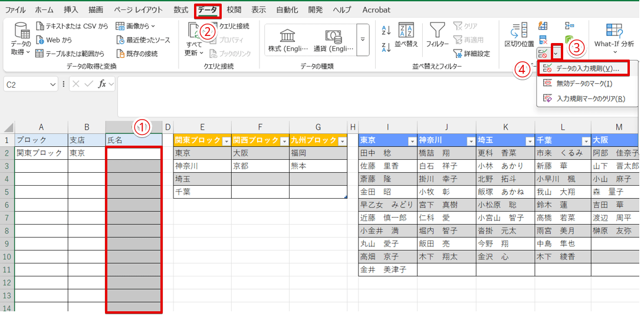
Task: Switch to the ホーム tab
Action: (x=44, y=10)
